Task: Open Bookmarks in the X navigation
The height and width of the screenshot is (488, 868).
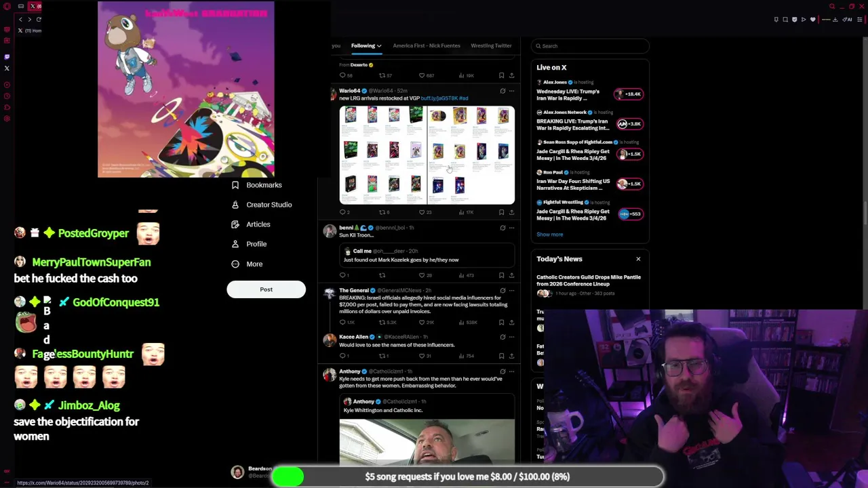Action: click(256, 185)
